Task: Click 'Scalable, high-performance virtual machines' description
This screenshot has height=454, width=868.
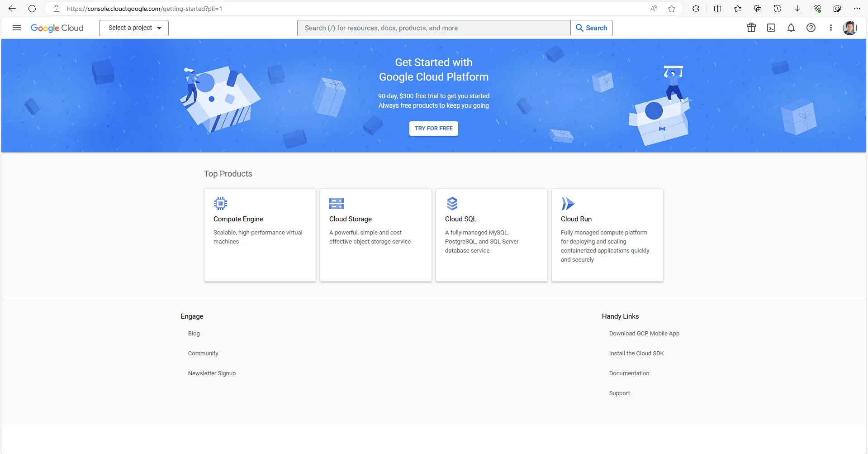Action: 258,237
